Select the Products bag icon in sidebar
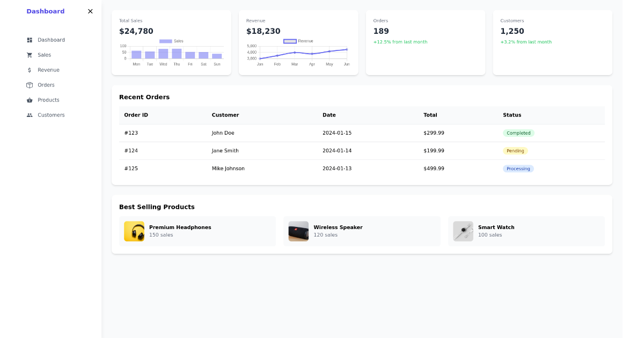Image resolution: width=644 pixels, height=338 pixels. click(x=30, y=100)
